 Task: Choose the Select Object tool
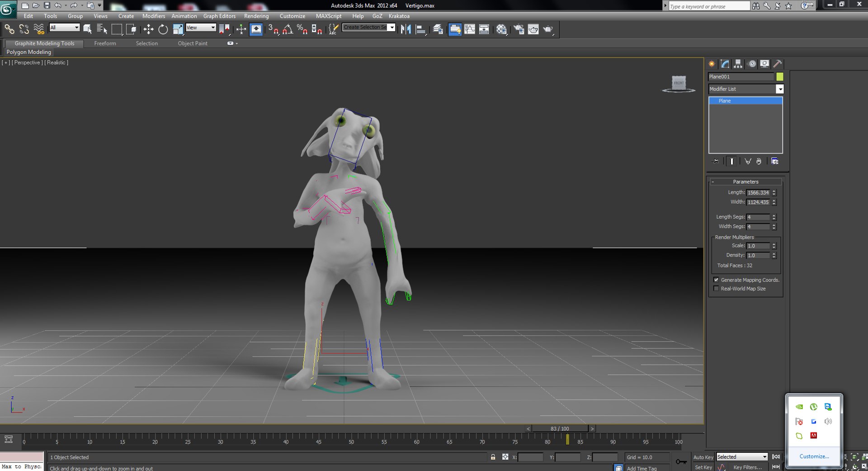coord(88,29)
